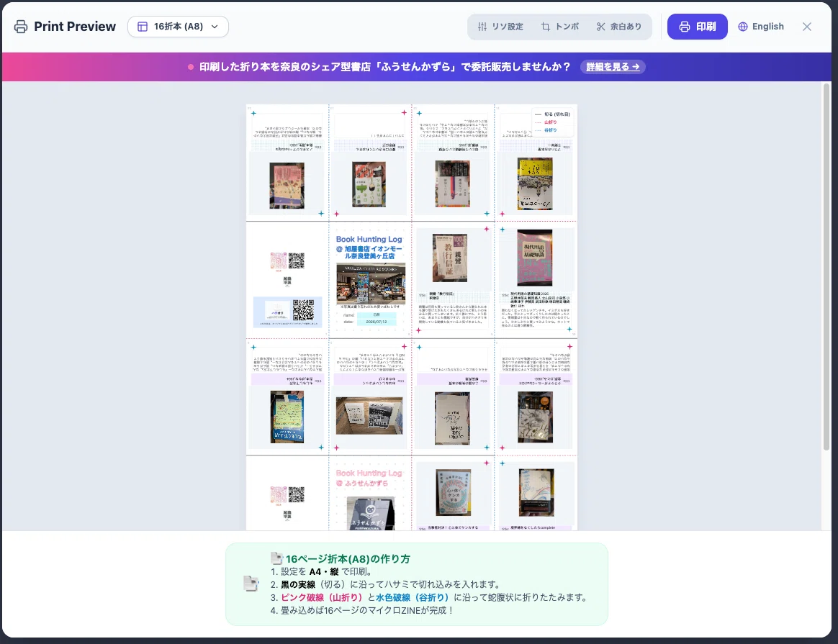Click the pink 現代用語 book photo
The height and width of the screenshot is (644, 838).
(534, 258)
